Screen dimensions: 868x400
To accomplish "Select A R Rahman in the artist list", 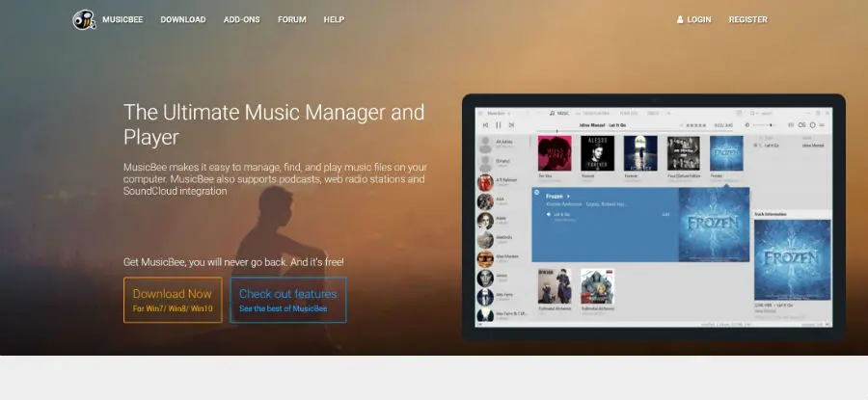I will coord(502,182).
